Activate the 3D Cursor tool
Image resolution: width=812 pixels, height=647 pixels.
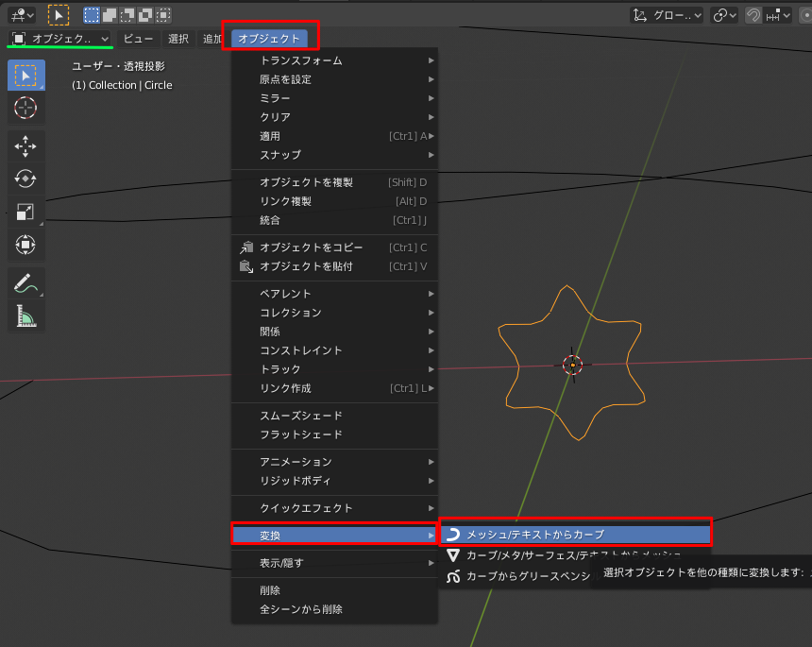[25, 108]
